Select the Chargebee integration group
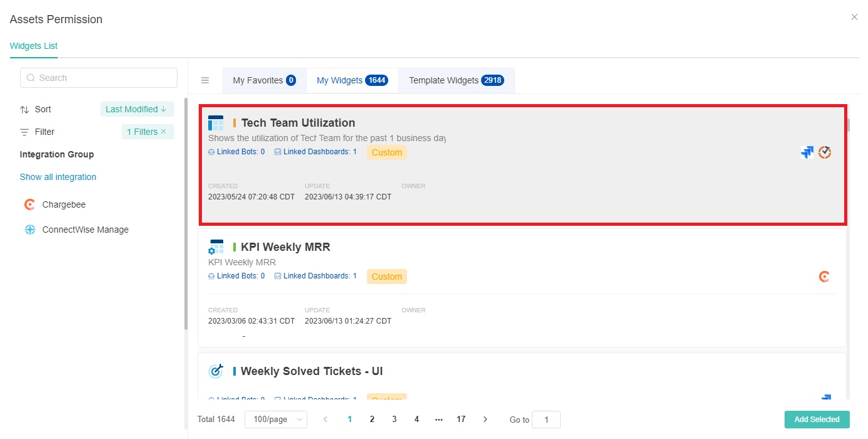 63,204
